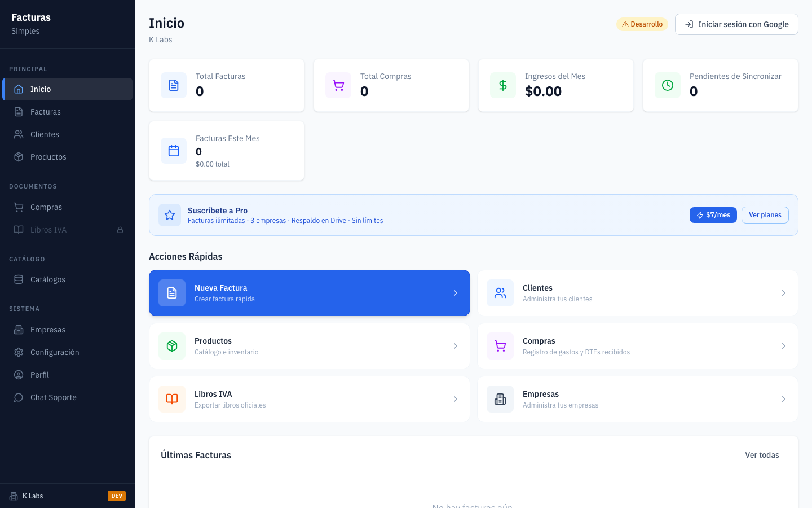Click the Compras quick action cart icon
Viewport: 812px width, 508px height.
click(500, 346)
